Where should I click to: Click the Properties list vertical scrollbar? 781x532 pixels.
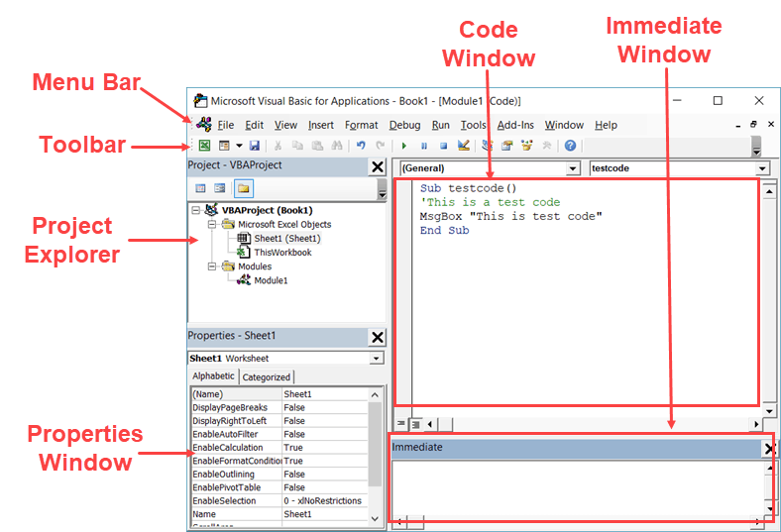pos(375,446)
